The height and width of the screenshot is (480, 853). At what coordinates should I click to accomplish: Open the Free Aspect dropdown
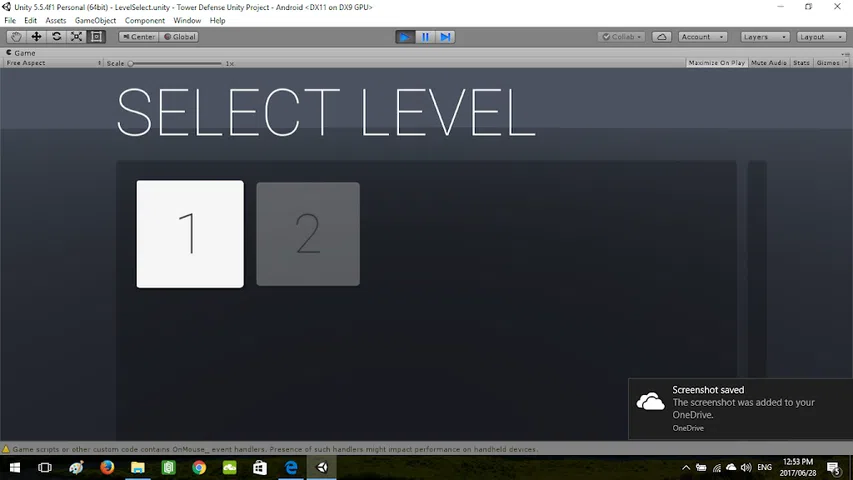(52, 63)
